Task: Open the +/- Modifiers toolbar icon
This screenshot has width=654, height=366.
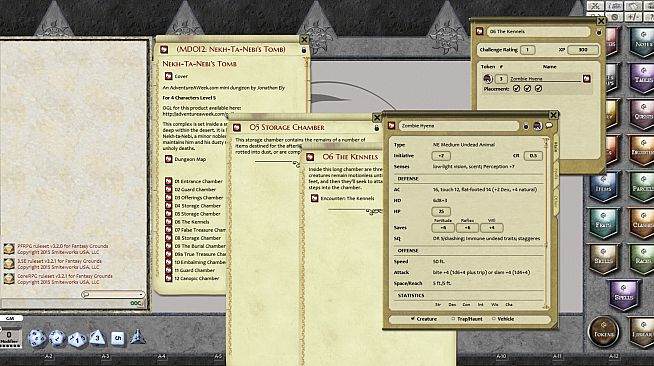Action: point(634,17)
